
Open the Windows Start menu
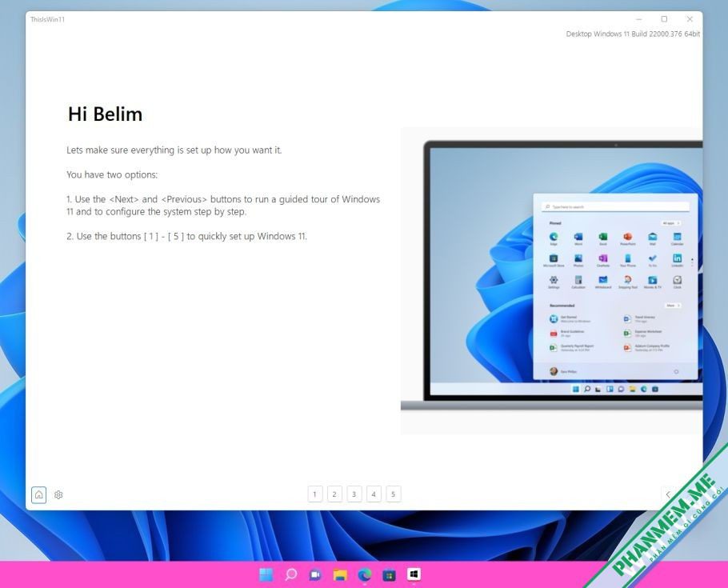[x=266, y=574]
